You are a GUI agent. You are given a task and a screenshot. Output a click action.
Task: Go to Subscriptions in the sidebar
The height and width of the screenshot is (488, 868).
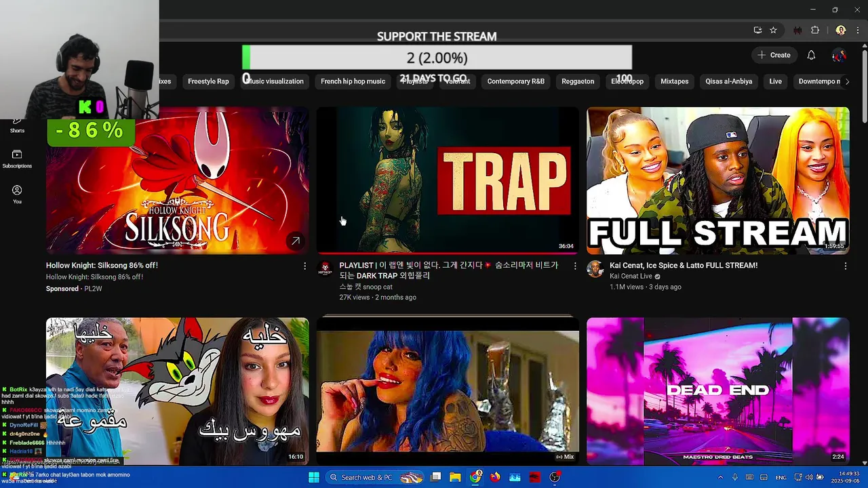[x=17, y=159]
